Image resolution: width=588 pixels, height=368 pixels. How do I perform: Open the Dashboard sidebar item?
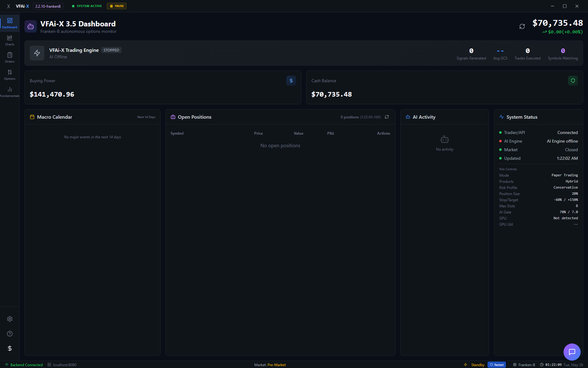(9, 23)
